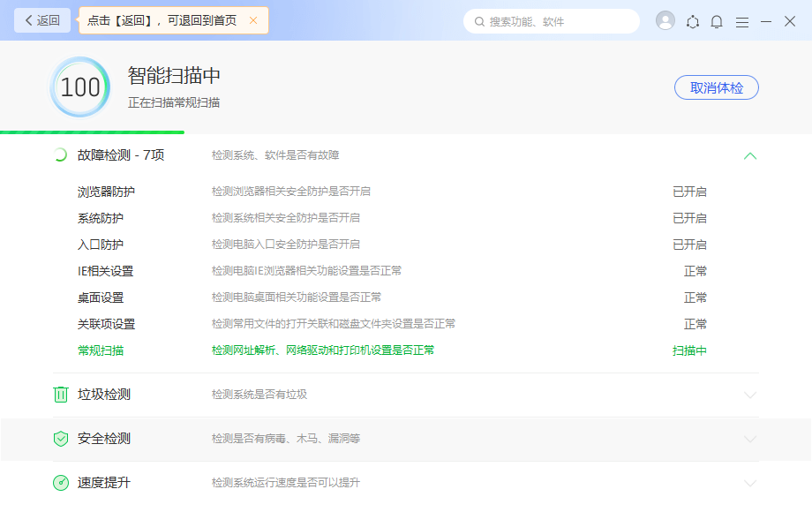Close the 点击【返回】 tooltip with the X
812x512 pixels.
(253, 20)
